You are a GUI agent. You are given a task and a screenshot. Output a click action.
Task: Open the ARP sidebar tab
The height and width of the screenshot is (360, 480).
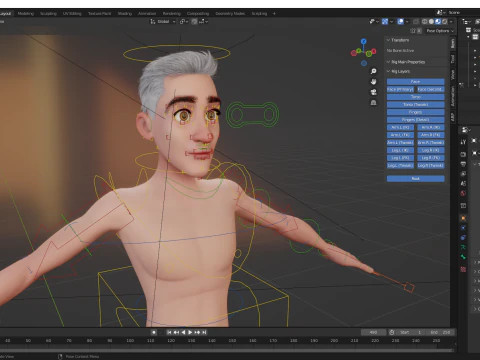453,117
